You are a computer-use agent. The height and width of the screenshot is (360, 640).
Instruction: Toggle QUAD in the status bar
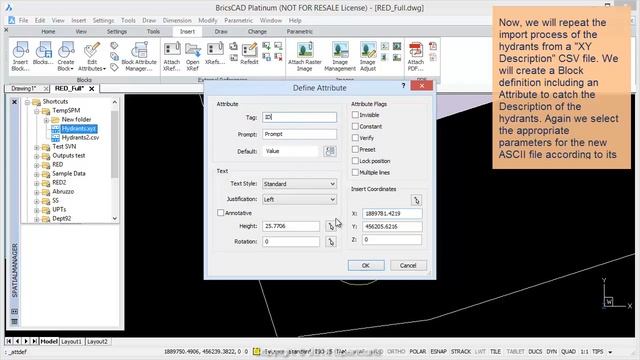pos(568,351)
